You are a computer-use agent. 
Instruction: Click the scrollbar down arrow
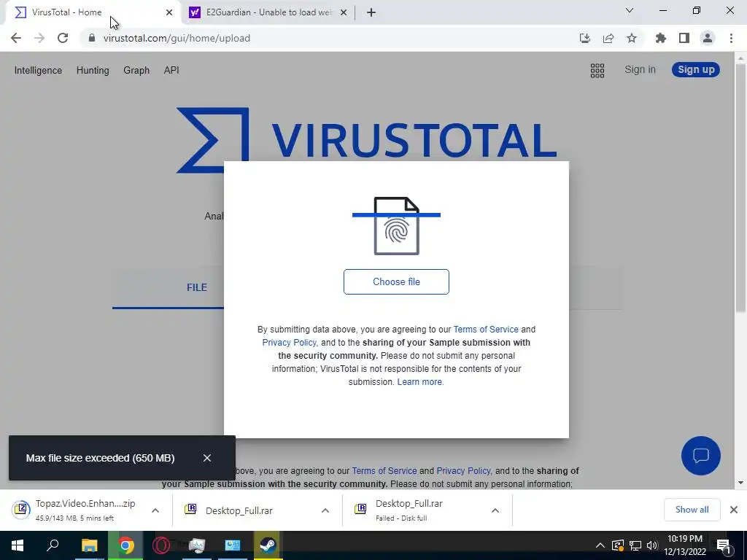click(740, 483)
